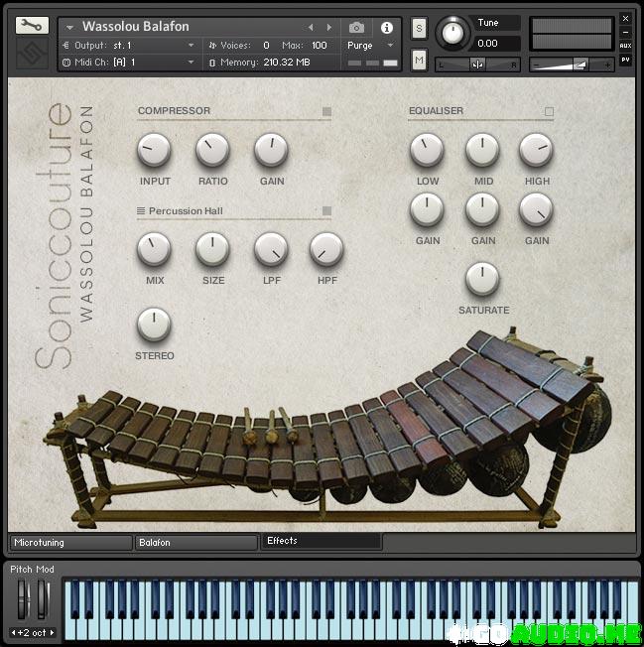Click the Tune knob in header
Viewport: 644px width, 647px height.
pos(452,33)
